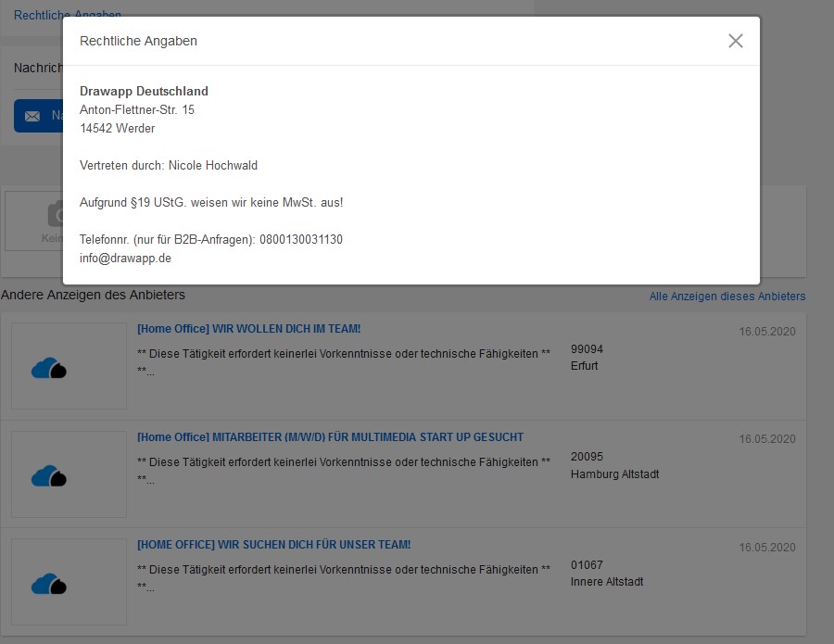Open ad 'WIR SUCHEN DICH FÜR UNSER TEAM!'
This screenshot has height=644, width=834.
(x=274, y=545)
